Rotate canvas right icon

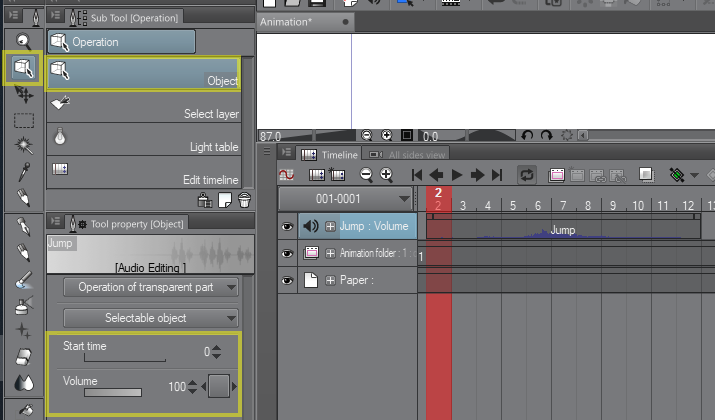click(546, 135)
